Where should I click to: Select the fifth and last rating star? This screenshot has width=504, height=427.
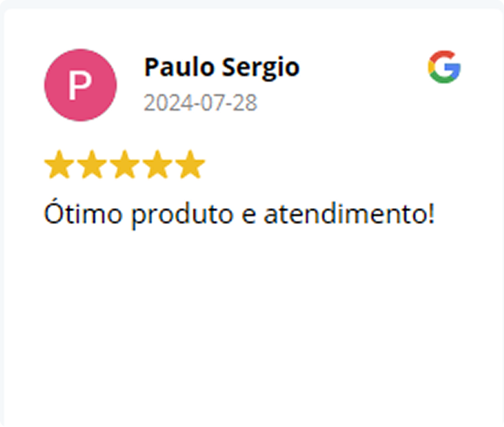pyautogui.click(x=191, y=164)
